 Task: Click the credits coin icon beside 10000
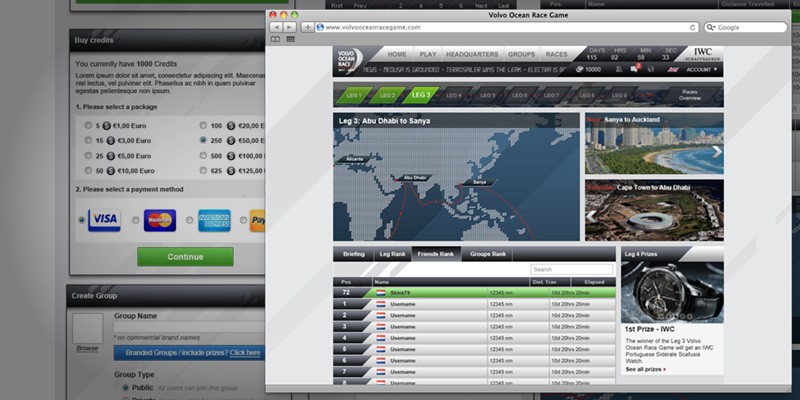pyautogui.click(x=579, y=69)
